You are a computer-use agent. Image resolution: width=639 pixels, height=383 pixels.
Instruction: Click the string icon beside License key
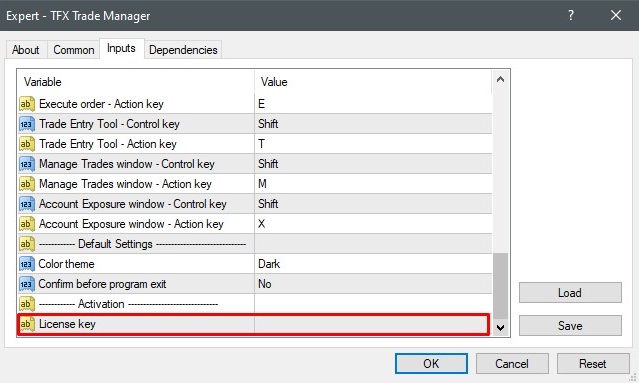(x=26, y=324)
